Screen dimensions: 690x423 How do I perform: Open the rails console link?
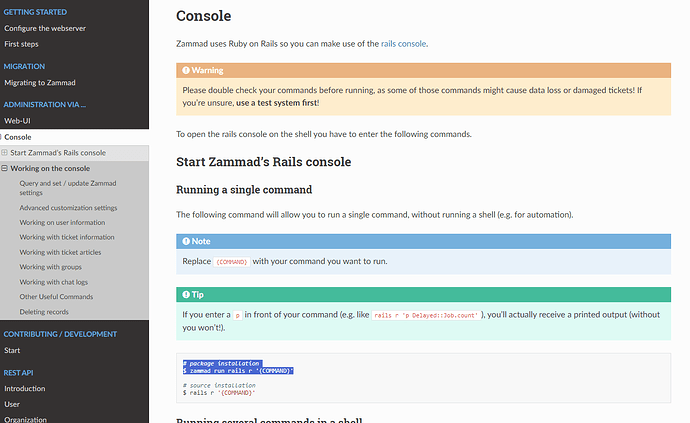coord(403,44)
